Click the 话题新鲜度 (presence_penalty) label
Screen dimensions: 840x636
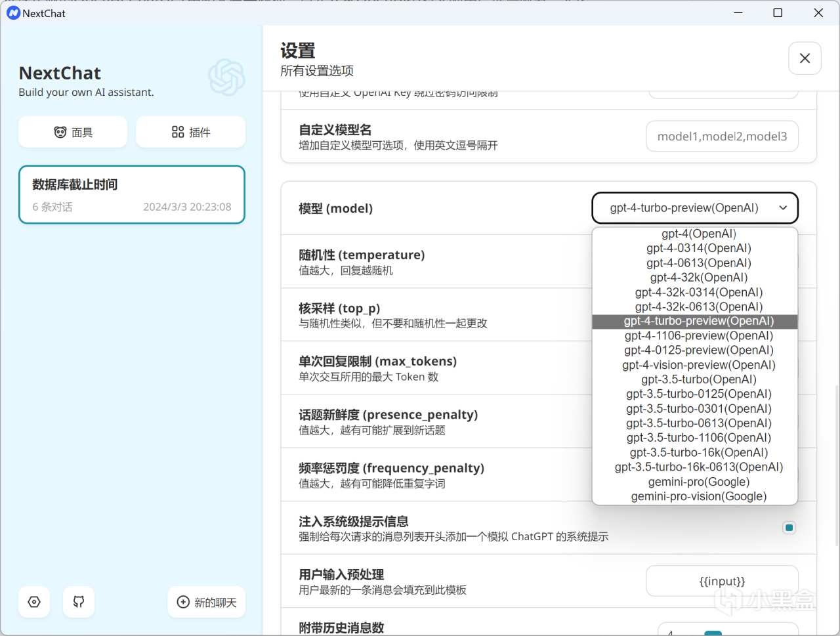[x=388, y=415]
